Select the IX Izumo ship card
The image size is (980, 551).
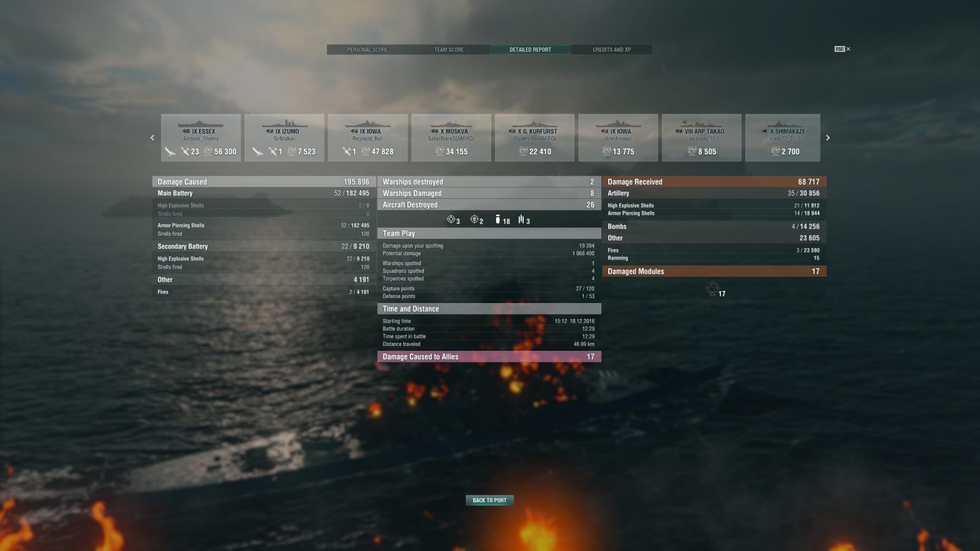(284, 138)
